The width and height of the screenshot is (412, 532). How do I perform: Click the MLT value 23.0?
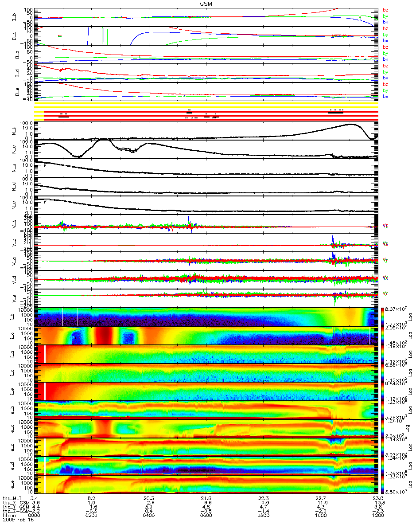(378, 499)
